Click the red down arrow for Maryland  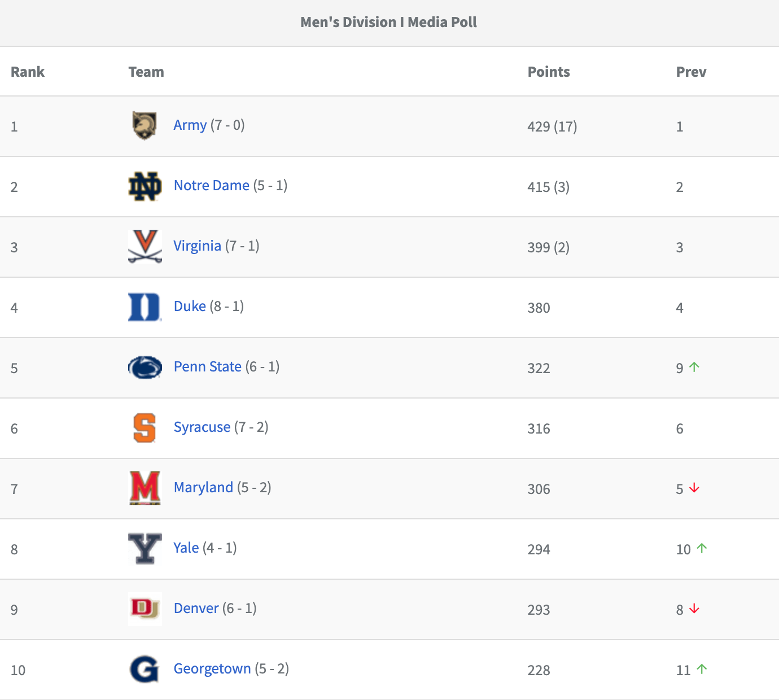tap(694, 488)
